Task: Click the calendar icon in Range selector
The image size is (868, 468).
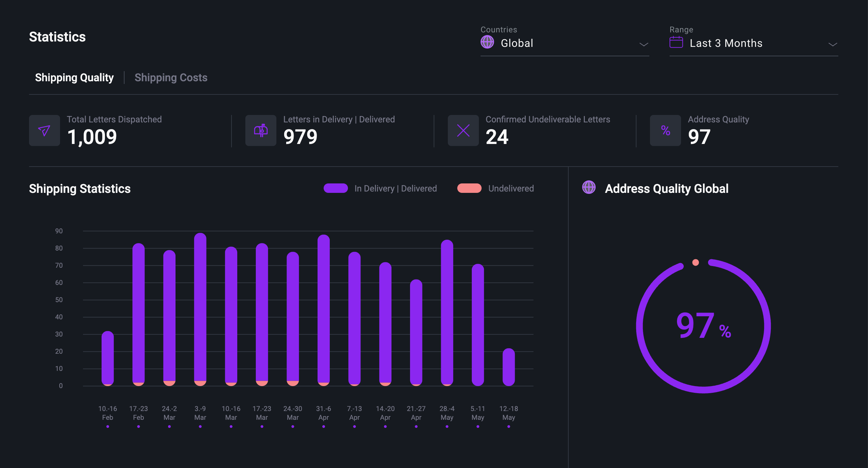Action: (x=676, y=42)
